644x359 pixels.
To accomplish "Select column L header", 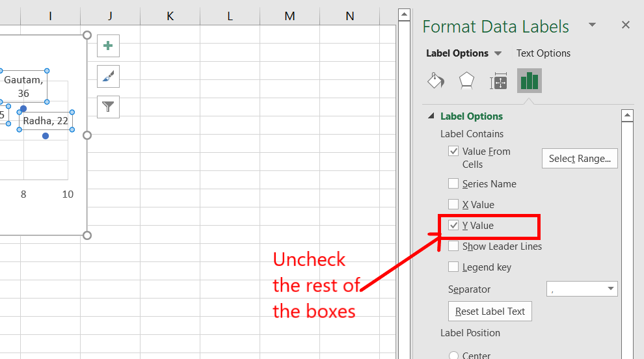I will [x=230, y=16].
